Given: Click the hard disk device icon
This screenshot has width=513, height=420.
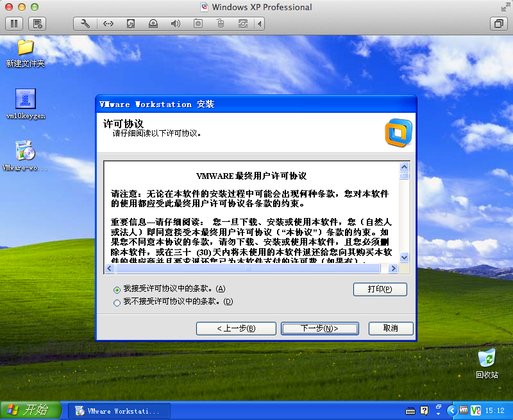Looking at the screenshot, I should (131, 24).
